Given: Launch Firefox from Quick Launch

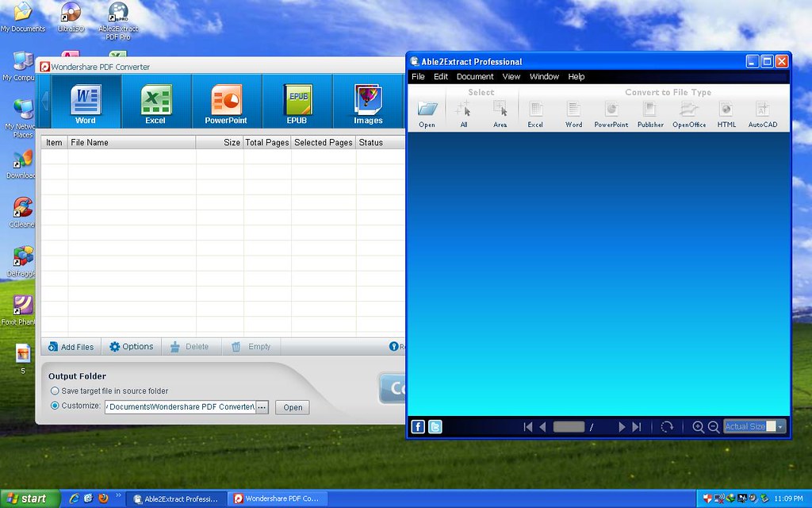Looking at the screenshot, I should pos(103,498).
